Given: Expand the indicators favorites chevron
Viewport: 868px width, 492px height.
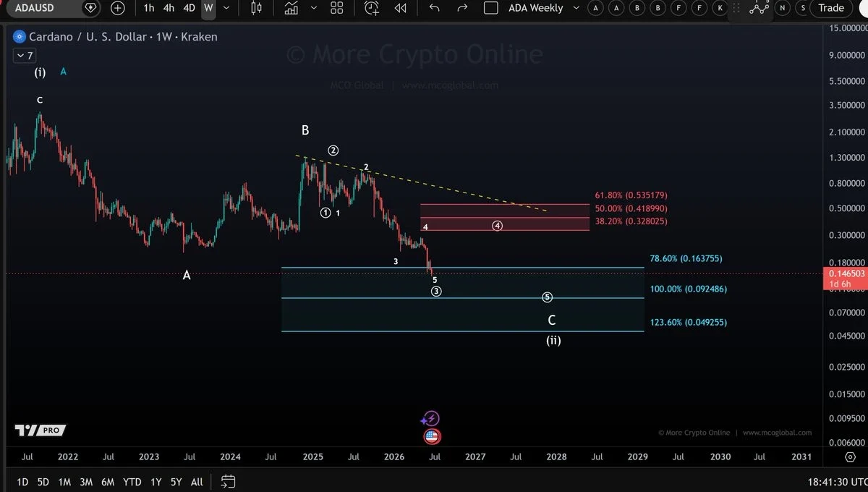Looking at the screenshot, I should pos(313,8).
